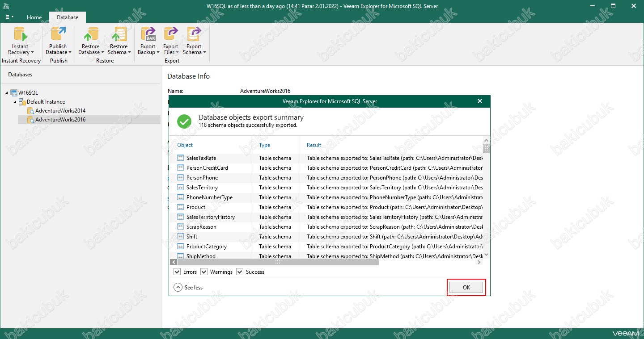The image size is (644, 339).
Task: Click the Default Instance tree label
Action: 46,102
